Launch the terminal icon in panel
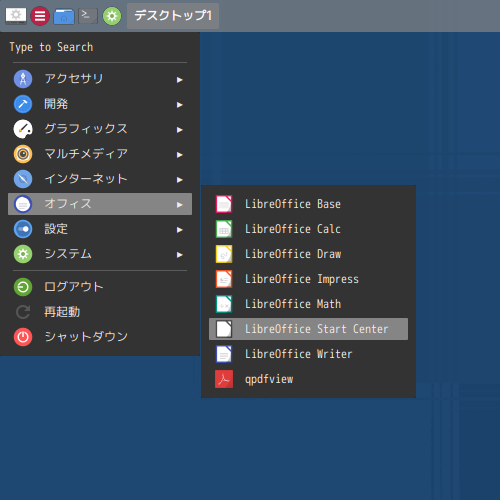 [88, 16]
